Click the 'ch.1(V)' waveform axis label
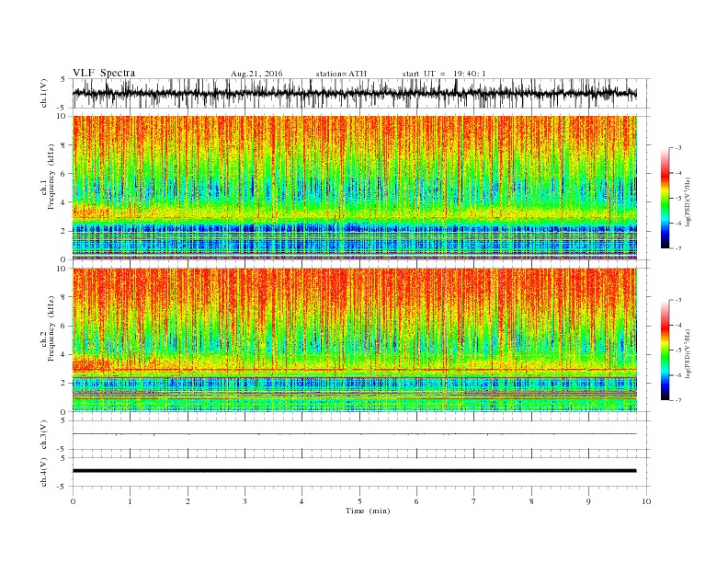The height and width of the screenshot is (563, 728). [44, 93]
